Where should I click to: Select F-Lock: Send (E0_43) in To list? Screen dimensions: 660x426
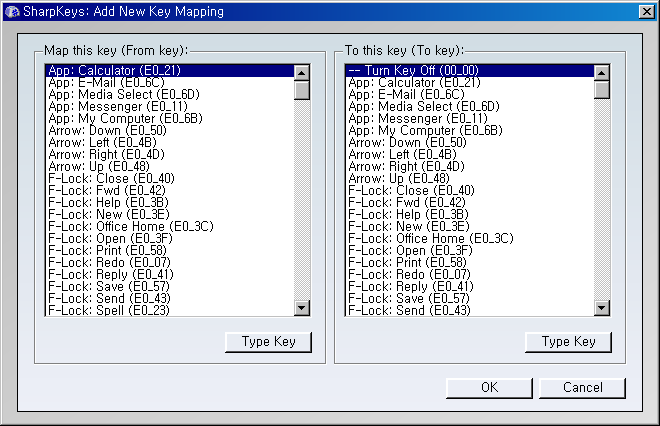pos(469,310)
